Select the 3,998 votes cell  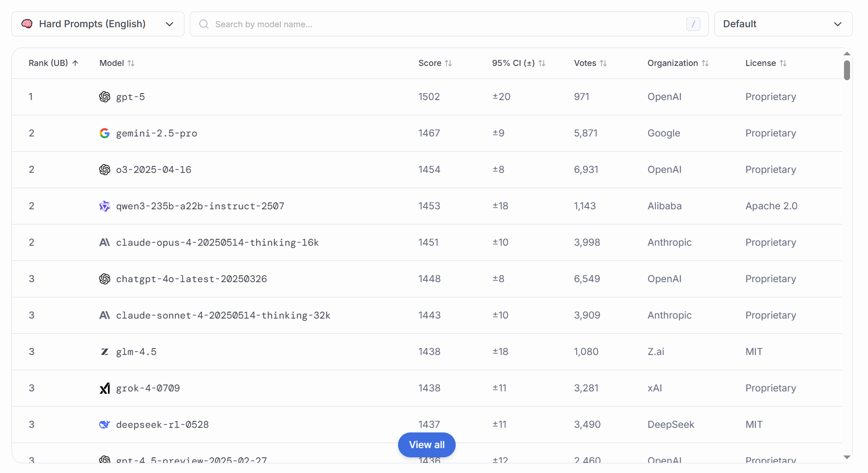[587, 242]
